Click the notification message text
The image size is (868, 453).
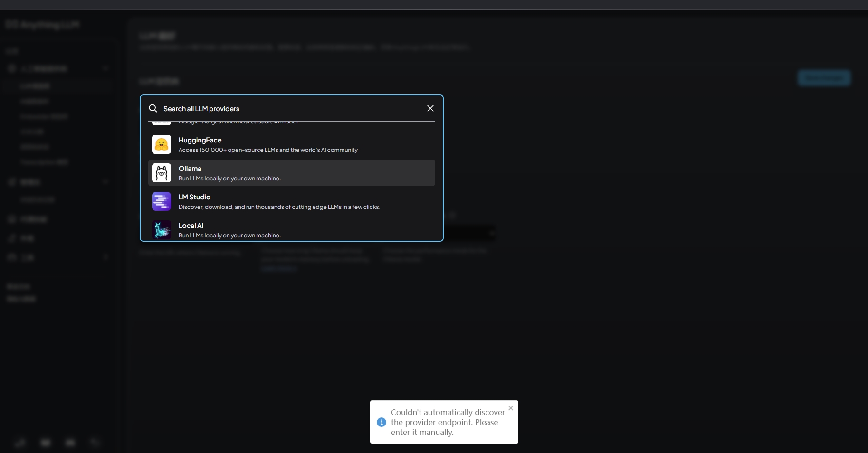(448, 422)
